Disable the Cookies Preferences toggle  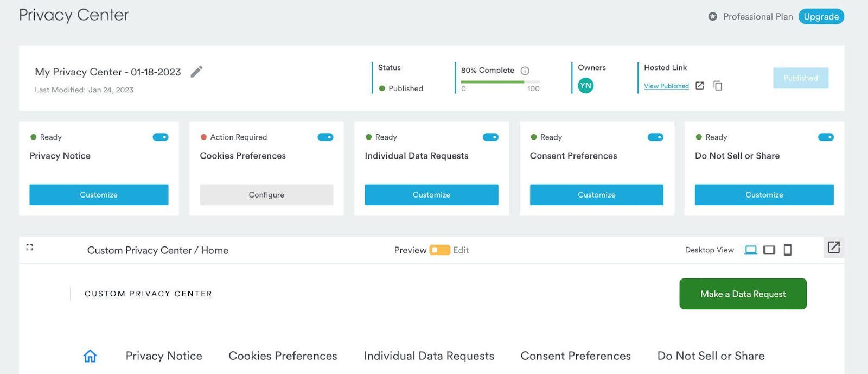[325, 137]
